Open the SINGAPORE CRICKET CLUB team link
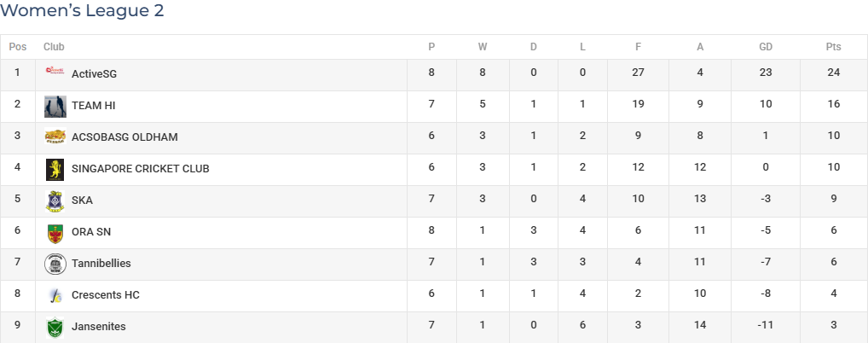This screenshot has height=343, width=868. pyautogui.click(x=141, y=168)
